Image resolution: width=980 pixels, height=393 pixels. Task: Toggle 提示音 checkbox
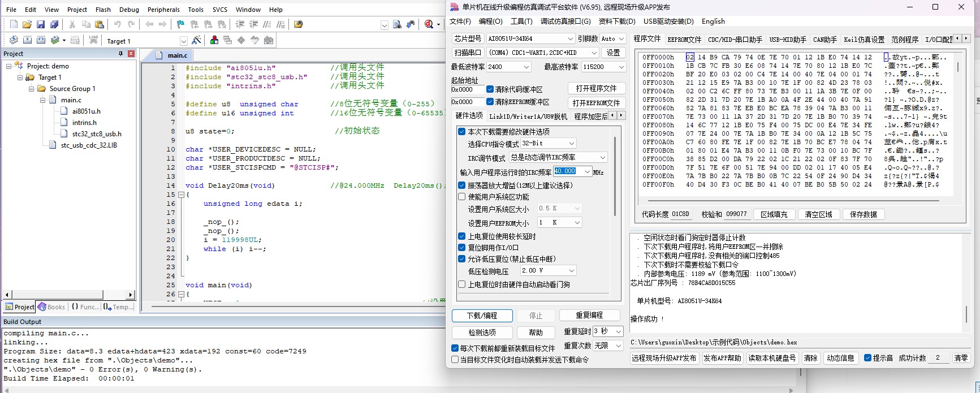(x=867, y=358)
